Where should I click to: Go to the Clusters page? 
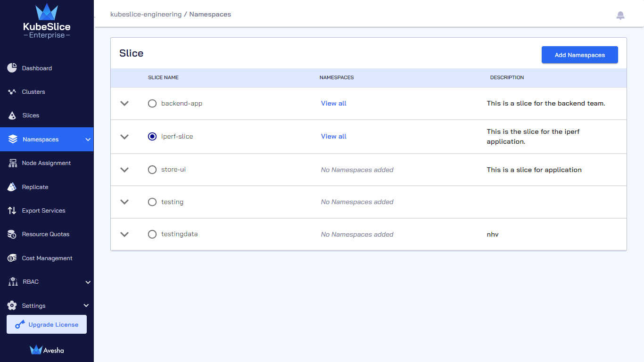(x=47, y=92)
